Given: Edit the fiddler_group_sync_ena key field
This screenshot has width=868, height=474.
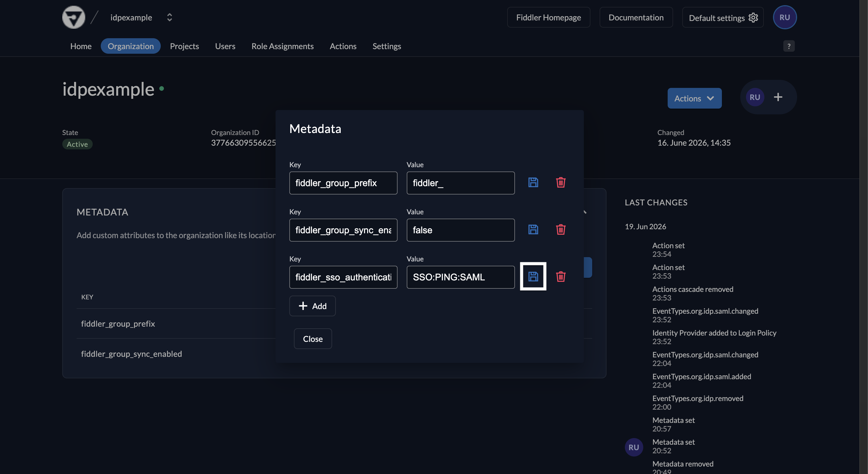Looking at the screenshot, I should point(343,230).
